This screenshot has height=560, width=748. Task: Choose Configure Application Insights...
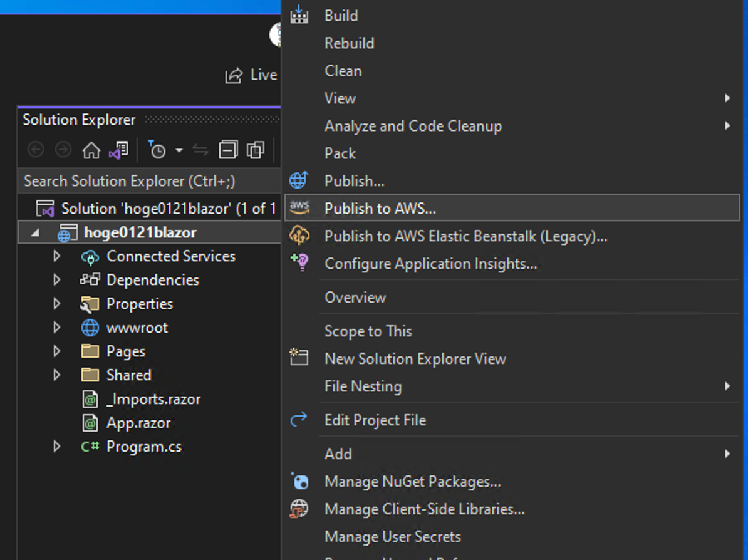[x=512, y=264]
